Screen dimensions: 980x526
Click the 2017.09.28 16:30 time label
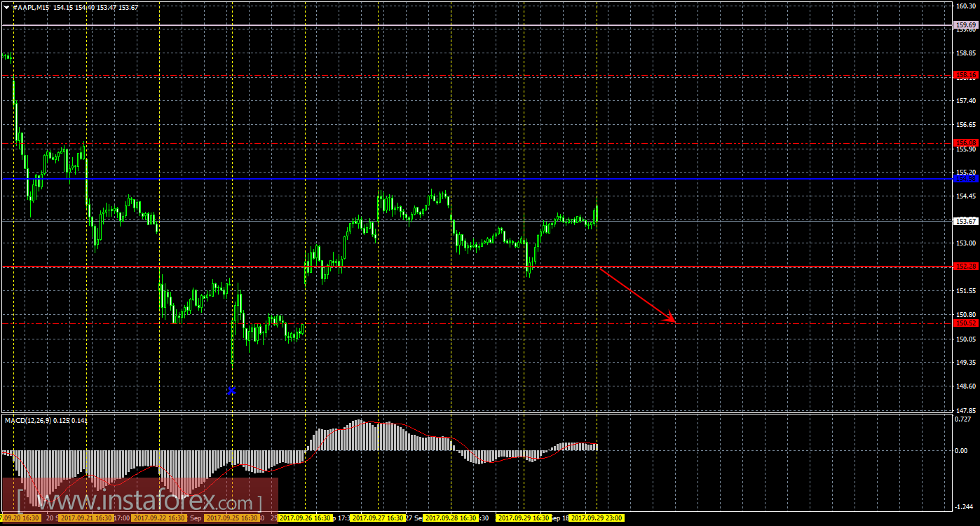coord(451,518)
